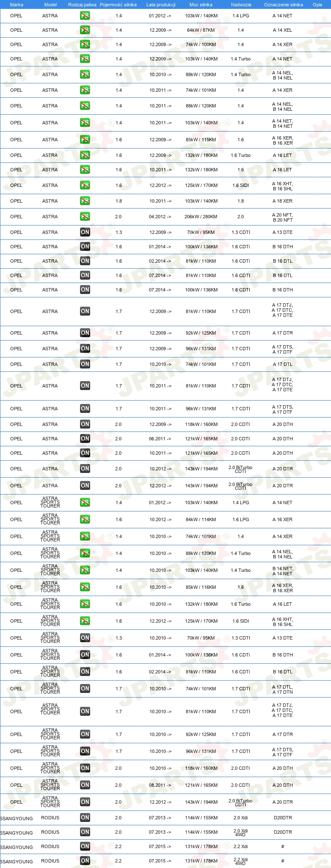Click the RODIUS model cell in the 2.2 Xdi 4WD row
This screenshot has width=331, height=868.
[50, 861]
